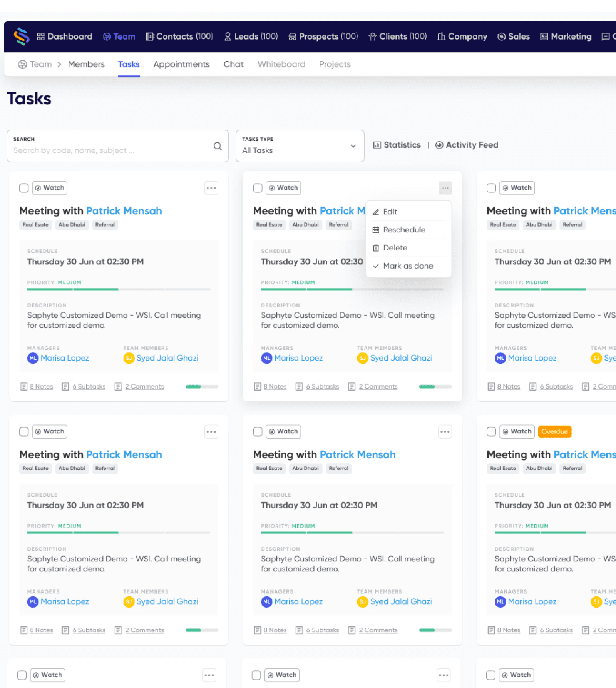Click Watch on the Overdue card
Screen dimensions: 616x688
(517, 431)
